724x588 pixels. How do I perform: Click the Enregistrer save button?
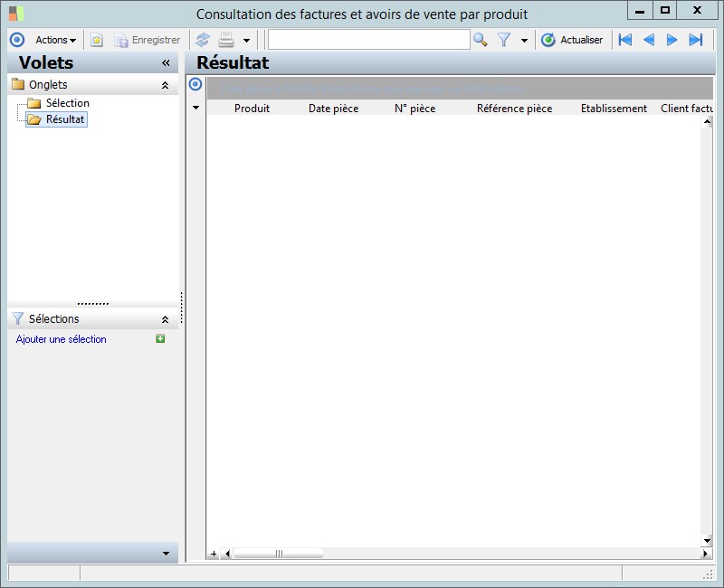pyautogui.click(x=148, y=40)
